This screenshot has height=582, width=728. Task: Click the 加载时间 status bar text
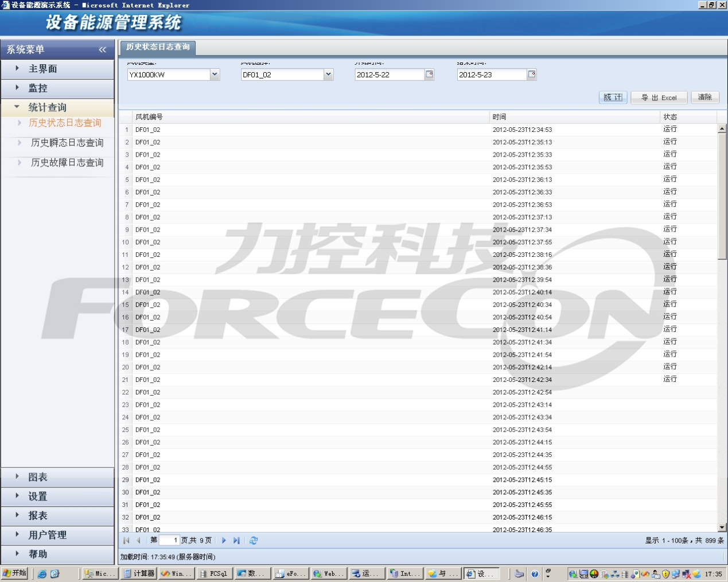pyautogui.click(x=168, y=557)
